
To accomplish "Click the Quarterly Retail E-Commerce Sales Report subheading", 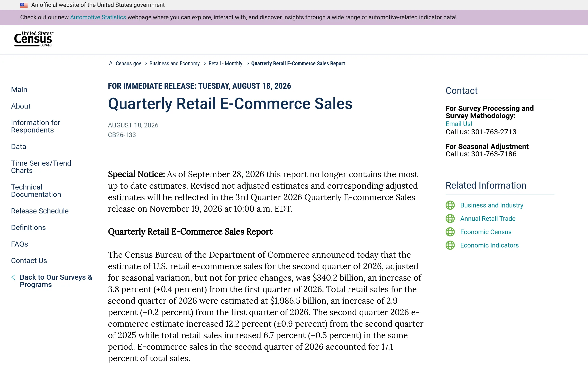I will coord(190,232).
